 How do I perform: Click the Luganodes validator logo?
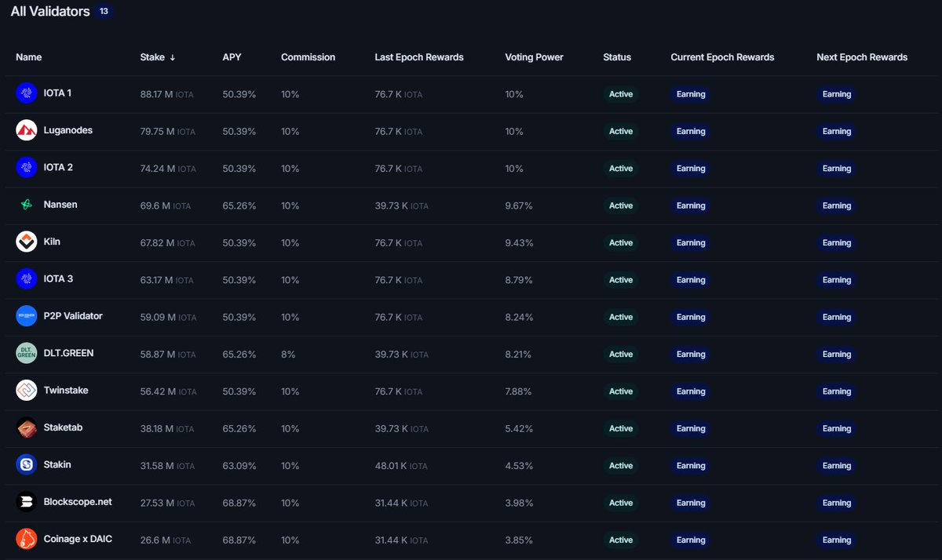27,131
